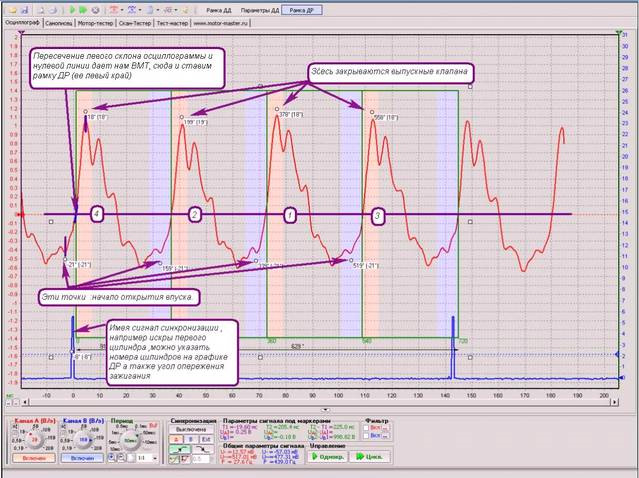The width and height of the screenshot is (639, 478).
Task: Turn the Channel B voltage range knob
Action: pos(83,440)
